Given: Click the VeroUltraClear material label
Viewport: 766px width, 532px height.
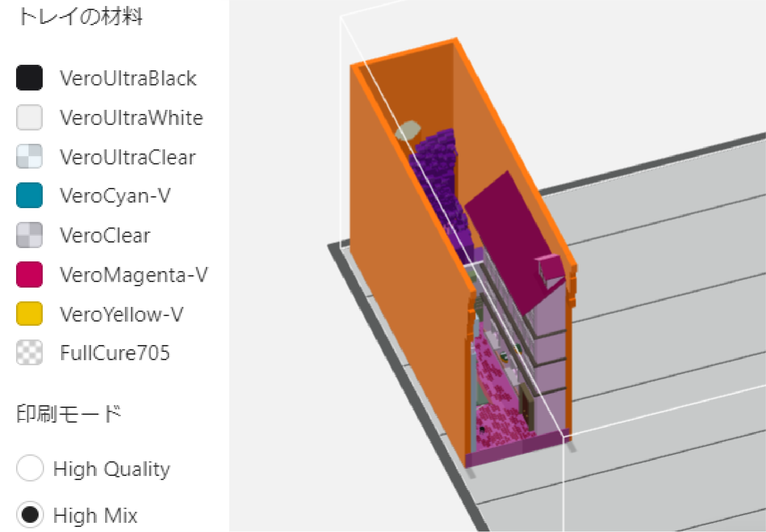Looking at the screenshot, I should pyautogui.click(x=128, y=157).
